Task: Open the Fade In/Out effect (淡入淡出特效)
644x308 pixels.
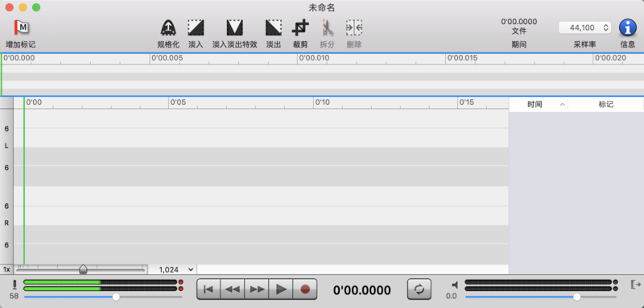Action: 234,28
